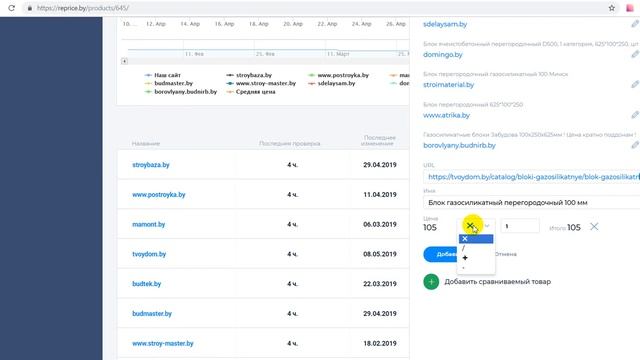Bookmark this page with the star icon
The height and width of the screenshot is (360, 640).
[611, 8]
